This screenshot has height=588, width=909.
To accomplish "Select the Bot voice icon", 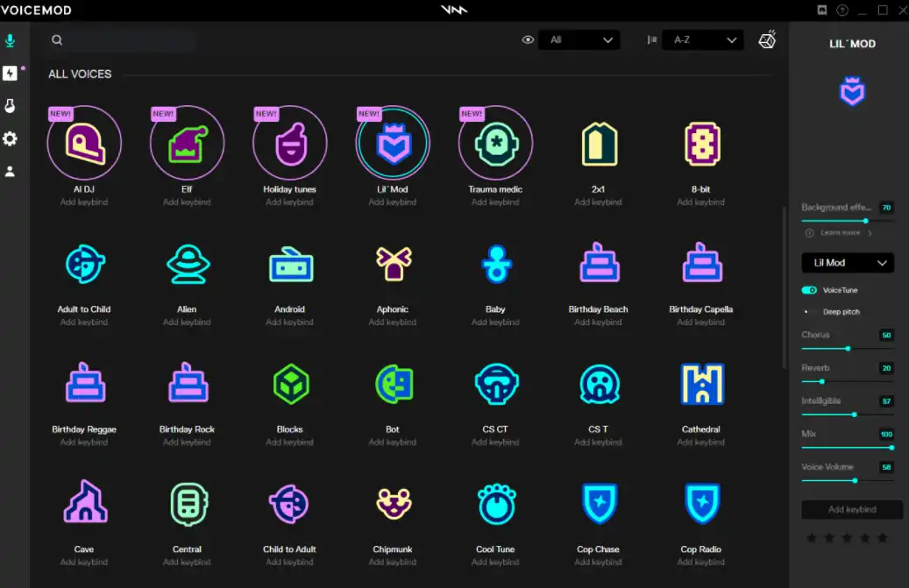I will coord(394,384).
